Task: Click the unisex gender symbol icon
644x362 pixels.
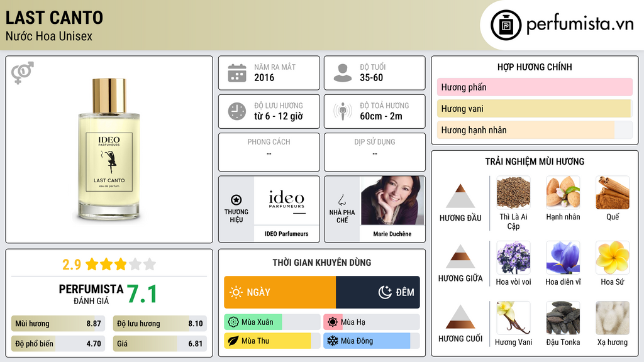Action: click(23, 73)
